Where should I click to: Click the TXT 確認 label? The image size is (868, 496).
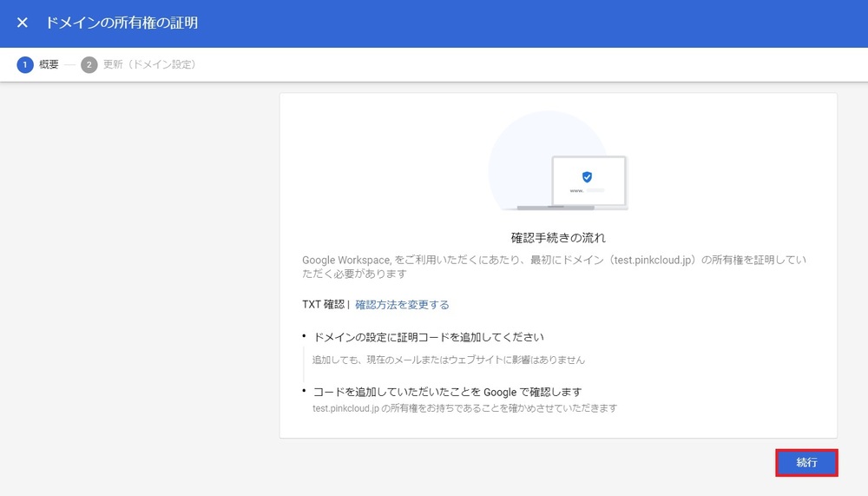click(x=323, y=305)
